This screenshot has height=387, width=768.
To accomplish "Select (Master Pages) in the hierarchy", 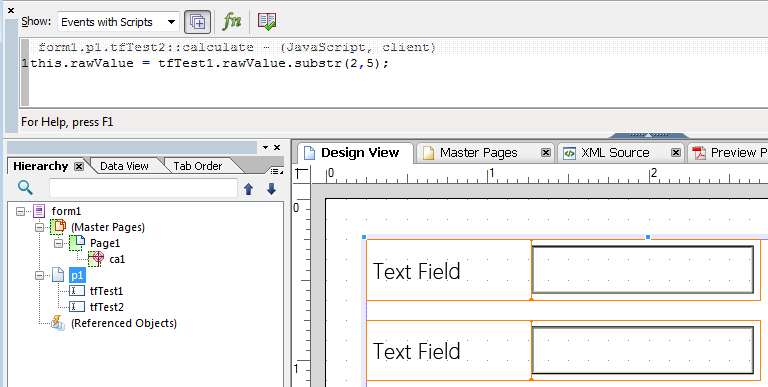I will point(108,227).
